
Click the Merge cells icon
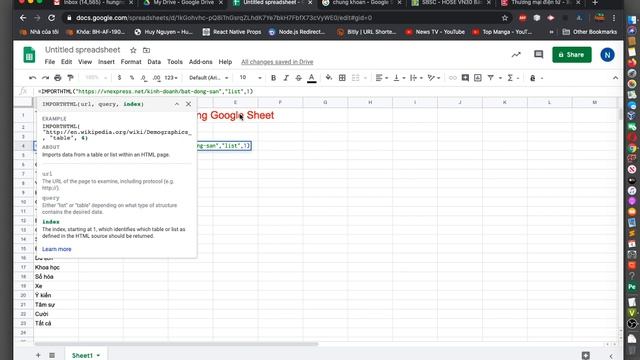point(356,78)
